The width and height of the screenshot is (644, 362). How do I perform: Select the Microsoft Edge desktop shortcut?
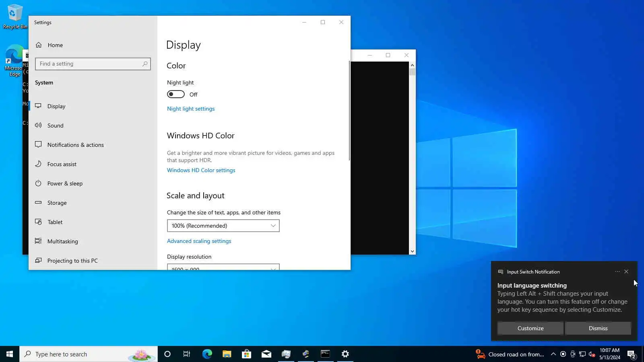click(x=14, y=60)
